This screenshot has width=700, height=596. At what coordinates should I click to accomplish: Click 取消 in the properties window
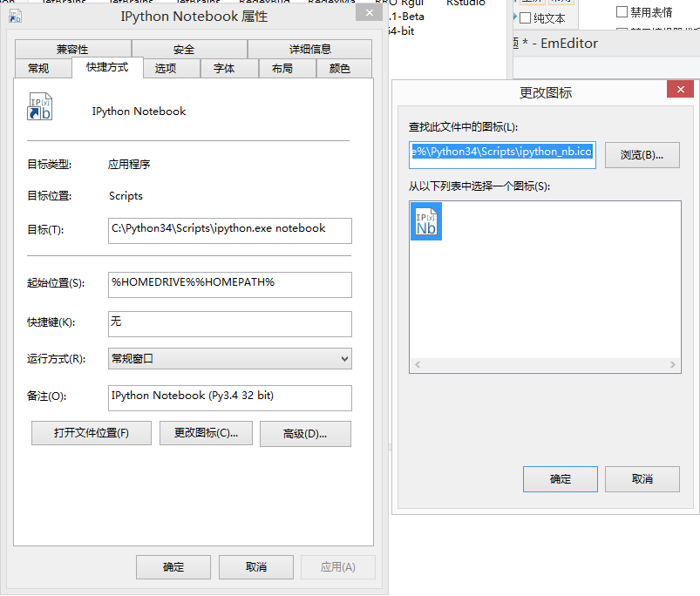pos(256,567)
